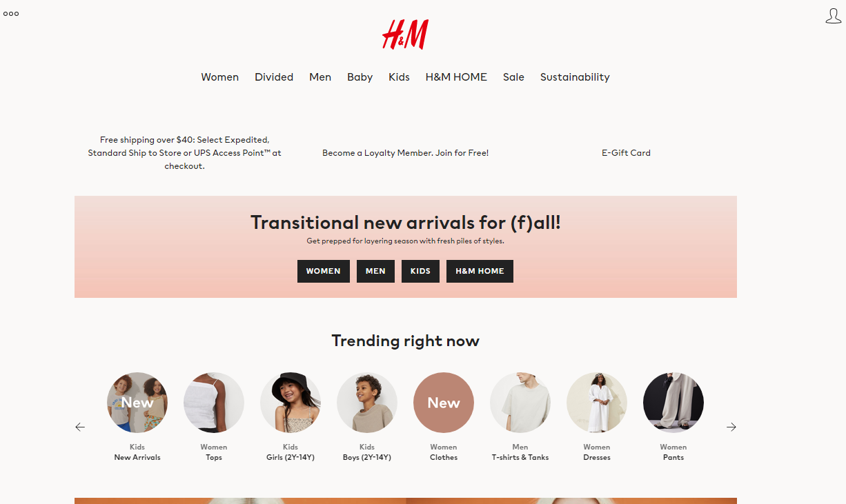Open the Women navigation menu

[220, 77]
